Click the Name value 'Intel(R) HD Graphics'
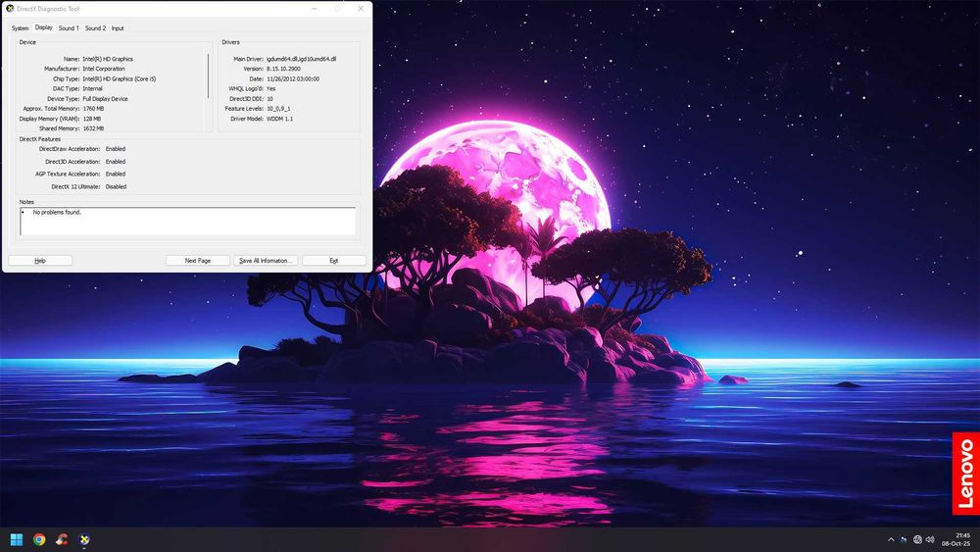 pyautogui.click(x=108, y=59)
